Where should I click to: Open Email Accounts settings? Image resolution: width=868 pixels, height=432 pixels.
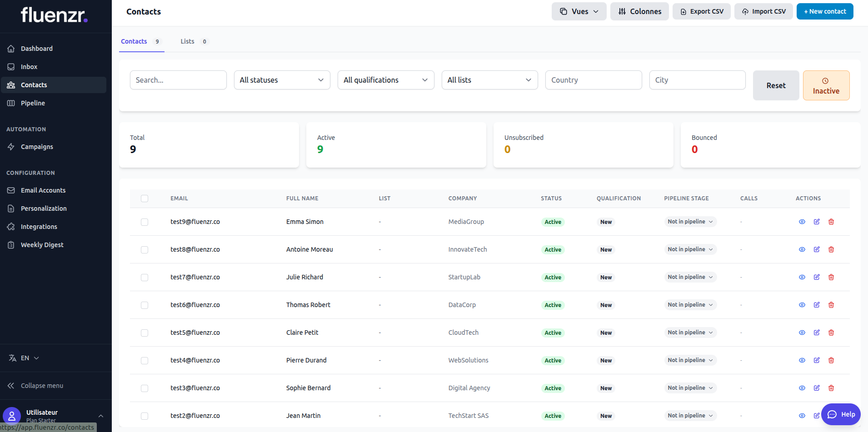click(x=43, y=190)
